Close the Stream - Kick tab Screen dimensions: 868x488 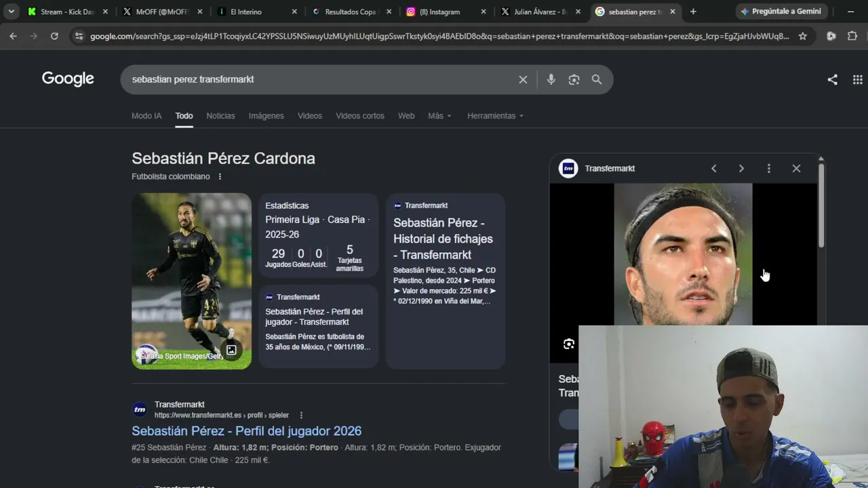(x=105, y=12)
